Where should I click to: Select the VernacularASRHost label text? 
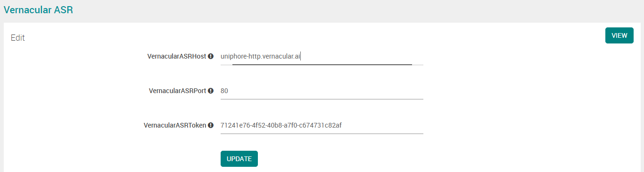point(177,56)
